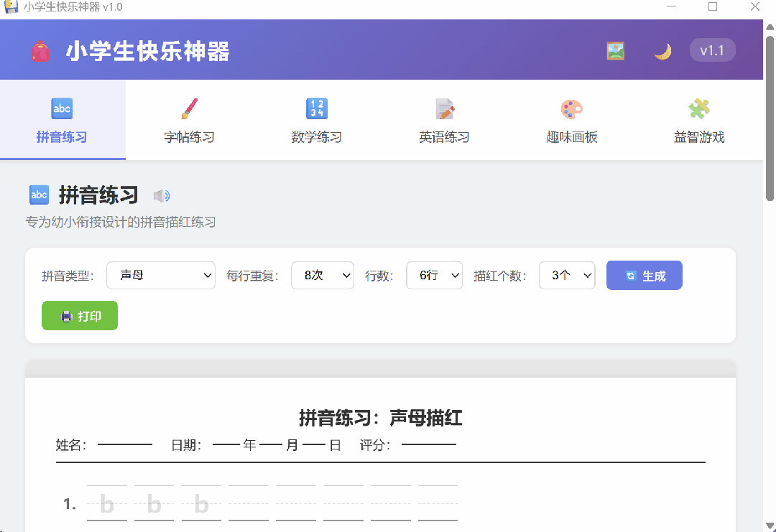
Task: Click the vertical scrollbar thumb
Action: point(770,117)
